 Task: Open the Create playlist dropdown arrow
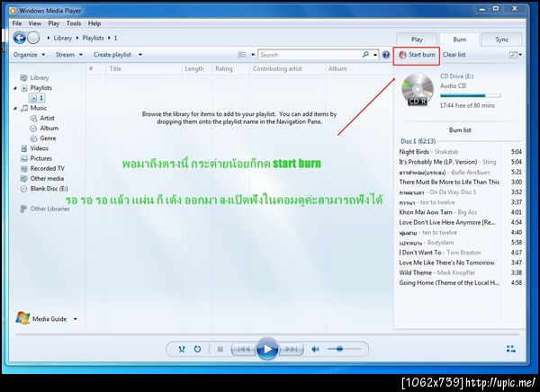[x=140, y=54]
